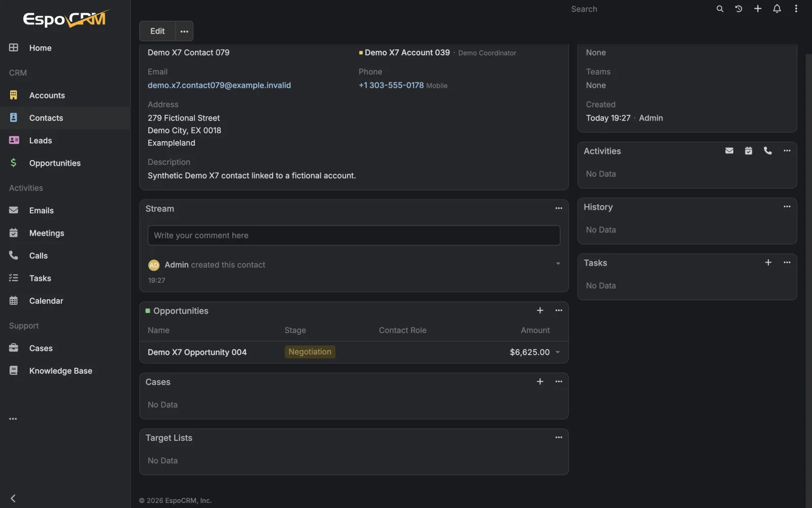Open the user menu vertical dots
Image resolution: width=812 pixels, height=508 pixels.
[x=796, y=9]
